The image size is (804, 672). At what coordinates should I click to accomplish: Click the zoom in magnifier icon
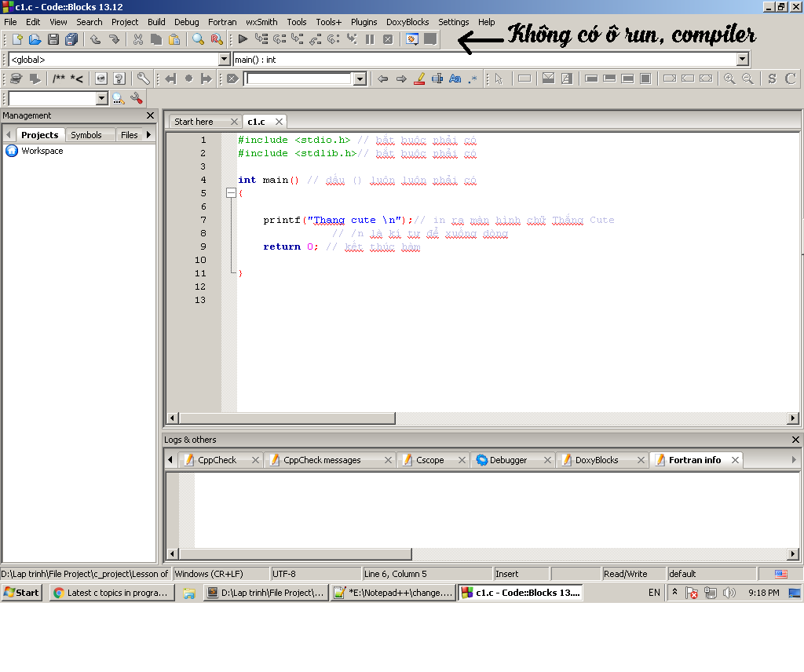pos(729,79)
